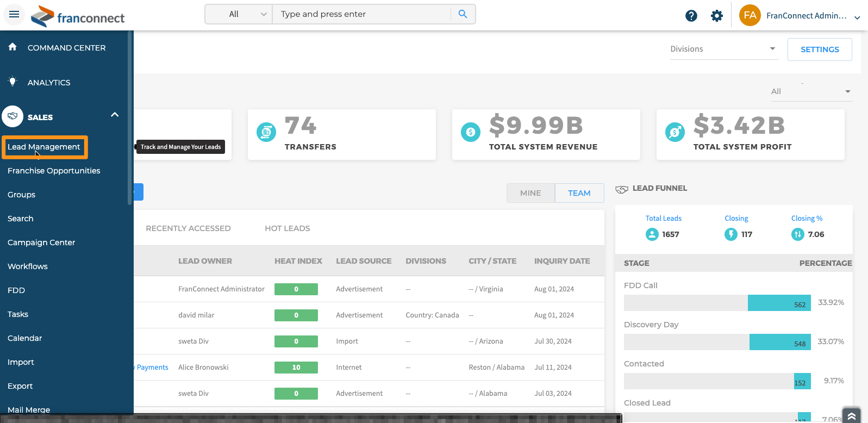This screenshot has width=868, height=423.
Task: Open Mail Merge menu item
Action: [29, 409]
